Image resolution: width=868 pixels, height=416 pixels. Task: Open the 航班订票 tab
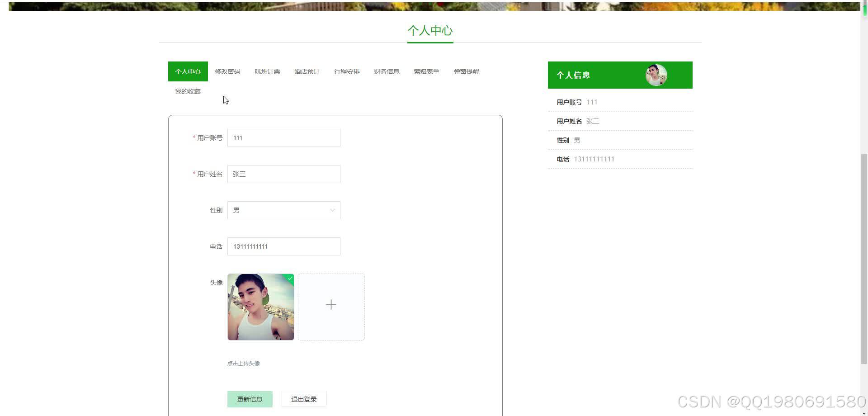click(x=267, y=71)
